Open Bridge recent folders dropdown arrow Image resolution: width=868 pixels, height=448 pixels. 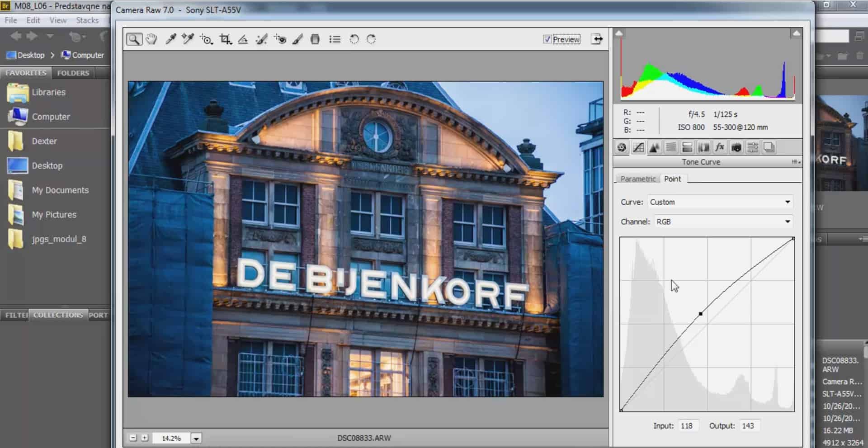click(50, 36)
